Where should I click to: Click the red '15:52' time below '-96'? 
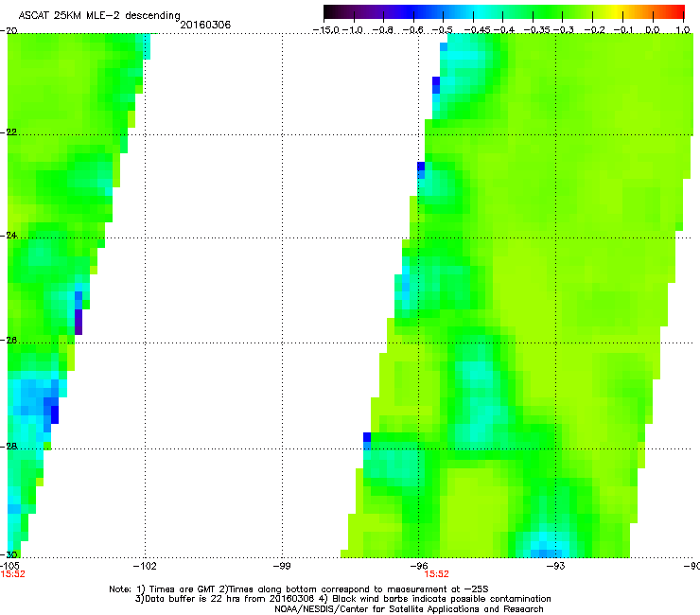tap(437, 574)
